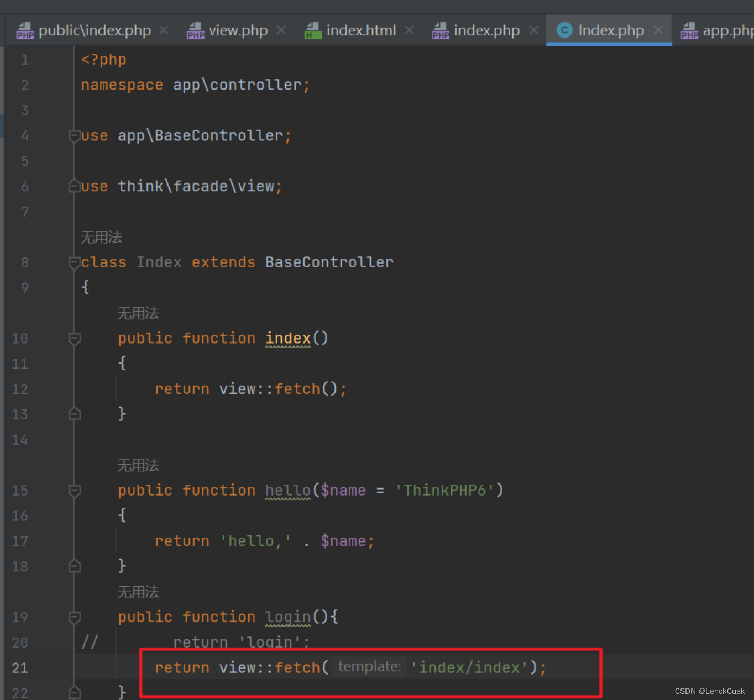
Task: Click line number 21 in the gutter
Action: (20, 668)
